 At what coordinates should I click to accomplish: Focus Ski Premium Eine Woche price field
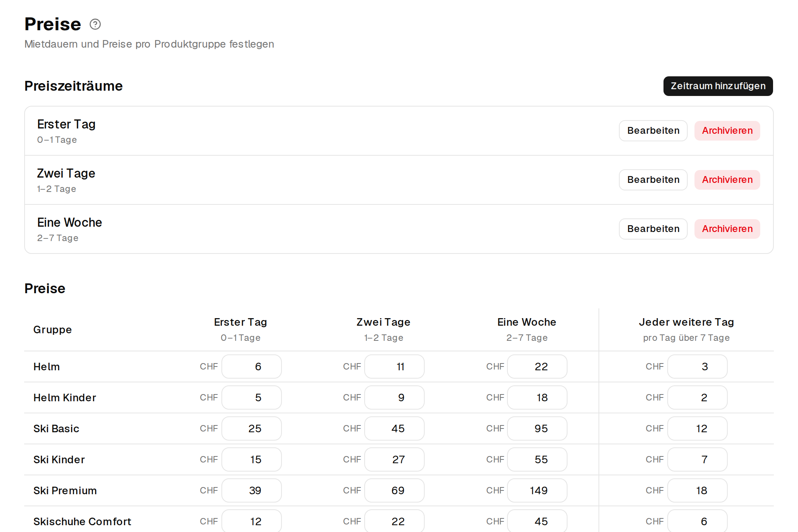click(537, 490)
